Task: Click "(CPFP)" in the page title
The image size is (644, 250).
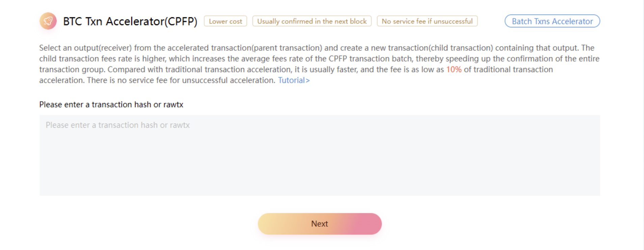Action: coord(181,21)
